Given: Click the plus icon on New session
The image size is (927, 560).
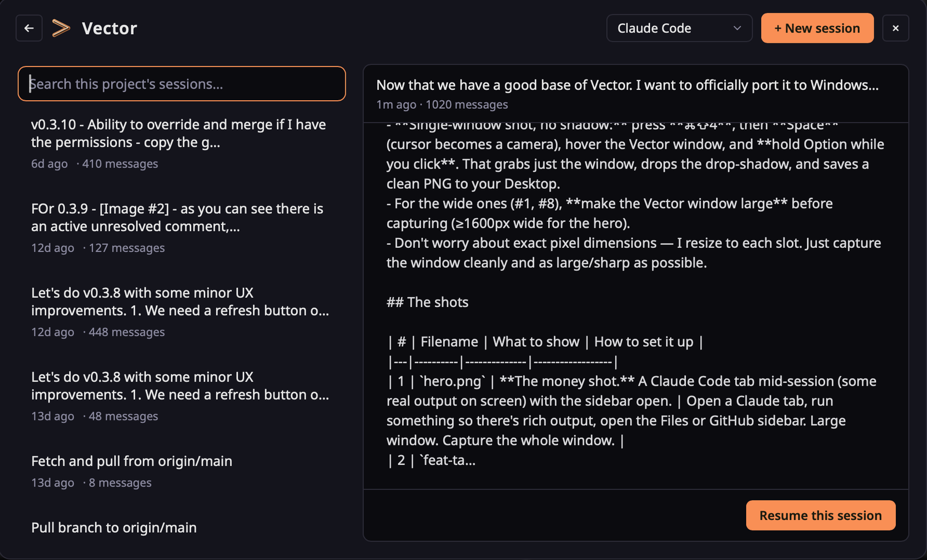Looking at the screenshot, I should pos(778,28).
